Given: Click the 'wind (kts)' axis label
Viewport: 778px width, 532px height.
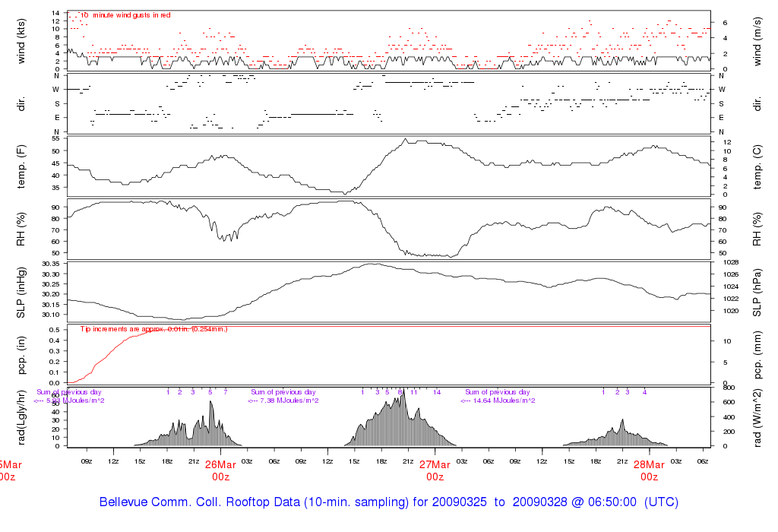Looking at the screenshot, I should click(x=21, y=41).
